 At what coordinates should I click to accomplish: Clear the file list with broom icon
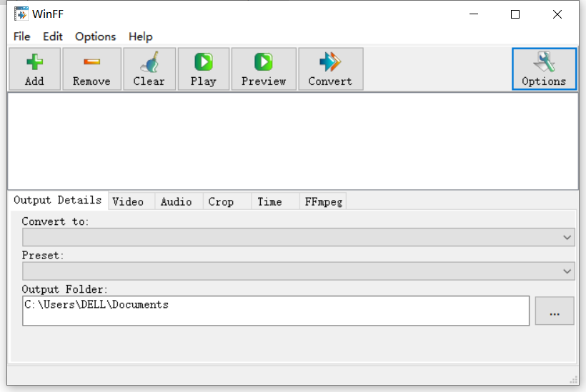(149, 69)
